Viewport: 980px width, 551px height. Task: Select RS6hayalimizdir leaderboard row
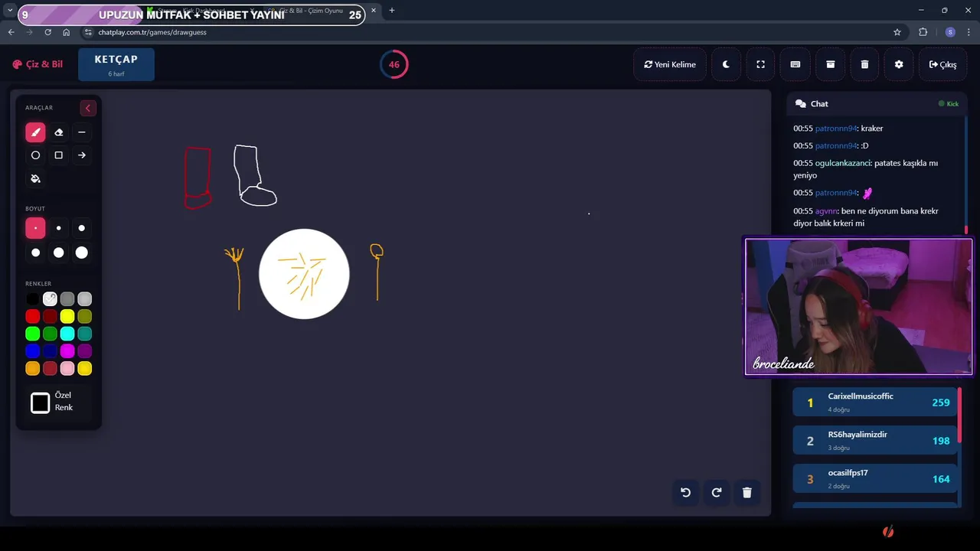(x=875, y=440)
